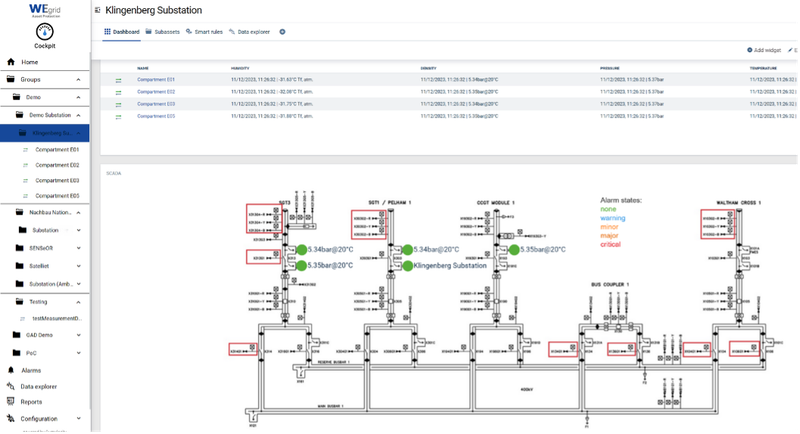This screenshot has width=800, height=434.
Task: Collapse the Nachbau Nation group chevron
Action: (x=79, y=213)
